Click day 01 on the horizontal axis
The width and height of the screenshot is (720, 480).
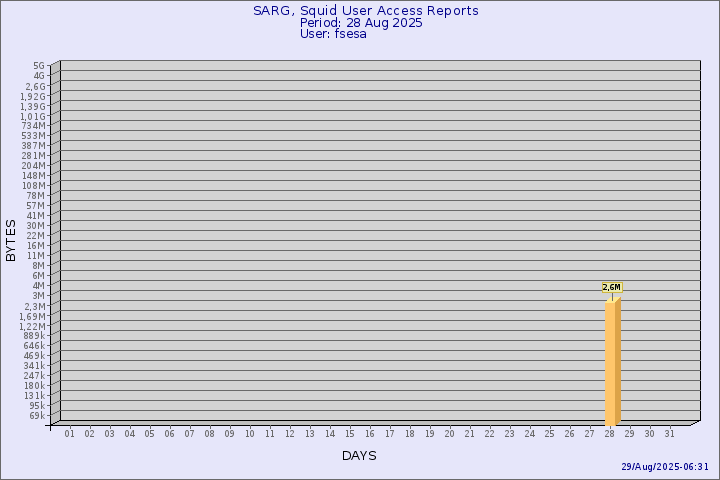coord(70,434)
